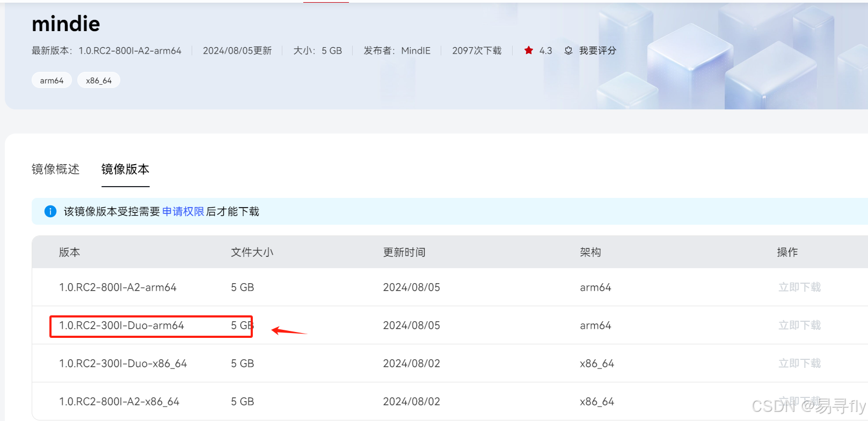Click 立即下载 for 1.0.RC2-300I-Duo-x86_64
868x421 pixels.
point(799,364)
